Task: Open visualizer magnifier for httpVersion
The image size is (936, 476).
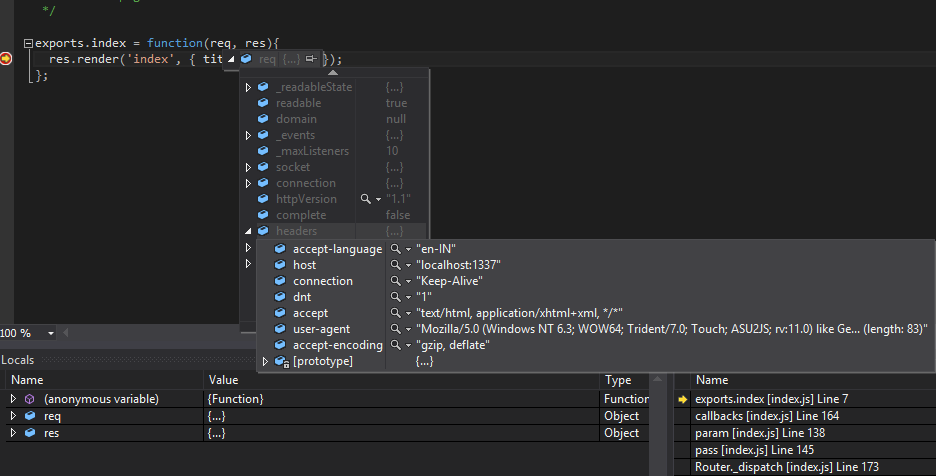Action: (x=365, y=199)
